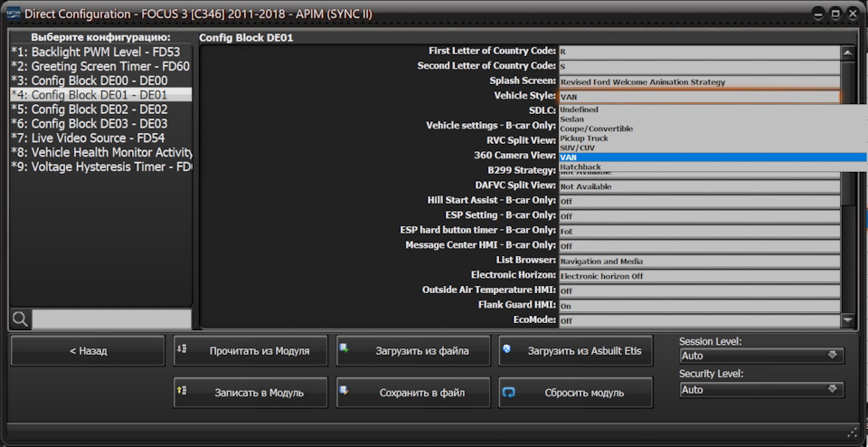Open Message Center HMI dropdown

(700, 246)
